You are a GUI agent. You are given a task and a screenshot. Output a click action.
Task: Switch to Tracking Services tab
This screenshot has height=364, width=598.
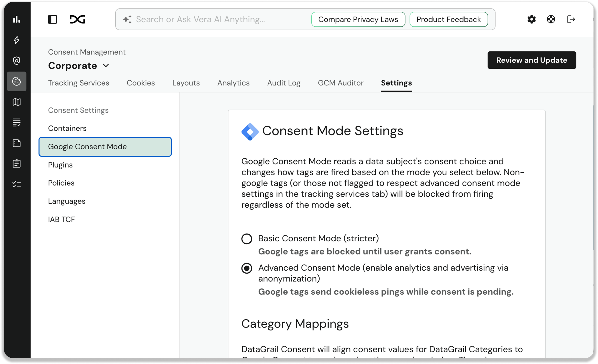click(79, 83)
